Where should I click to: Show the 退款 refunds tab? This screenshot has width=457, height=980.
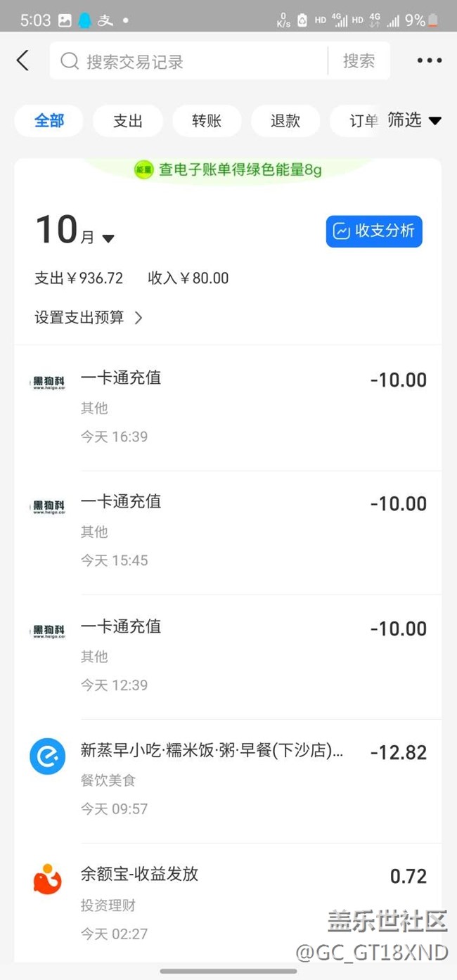[285, 121]
